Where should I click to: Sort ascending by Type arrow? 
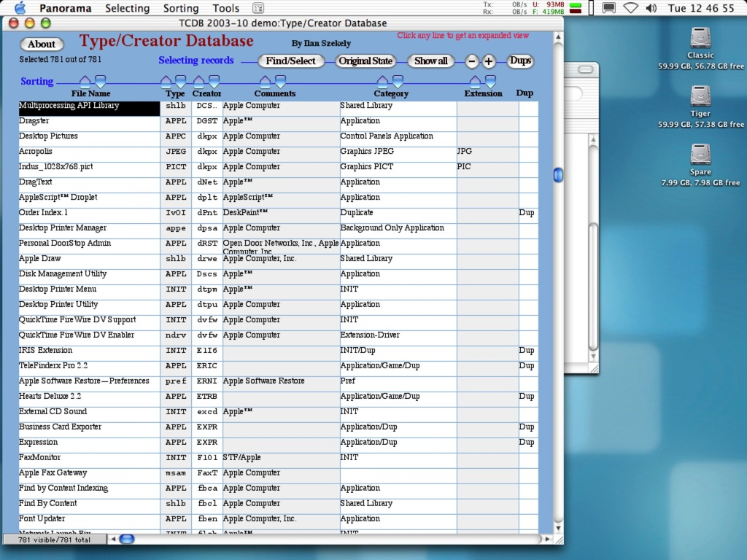tap(166, 81)
